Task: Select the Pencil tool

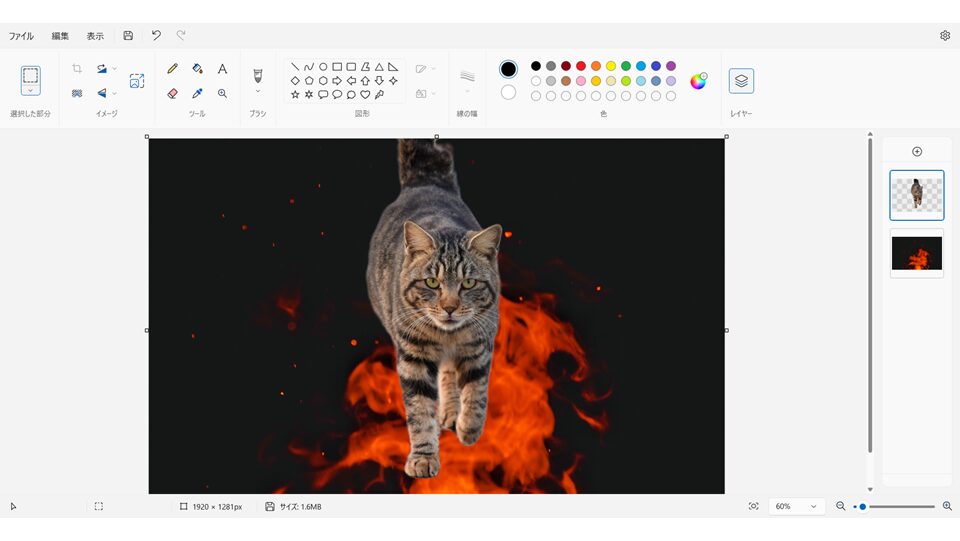Action: 173,69
